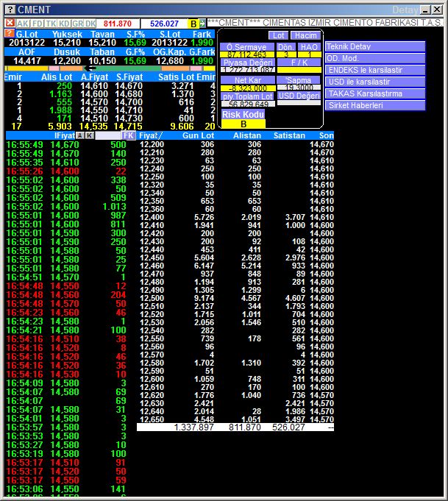448x501 pixels.
Task: Click the Taban value 10,150
Action: coord(102,61)
